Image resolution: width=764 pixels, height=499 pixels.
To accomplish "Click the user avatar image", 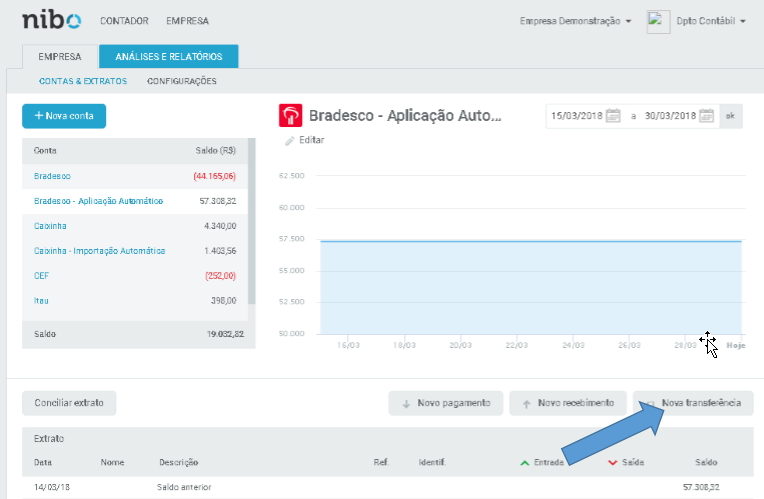I will point(658,21).
